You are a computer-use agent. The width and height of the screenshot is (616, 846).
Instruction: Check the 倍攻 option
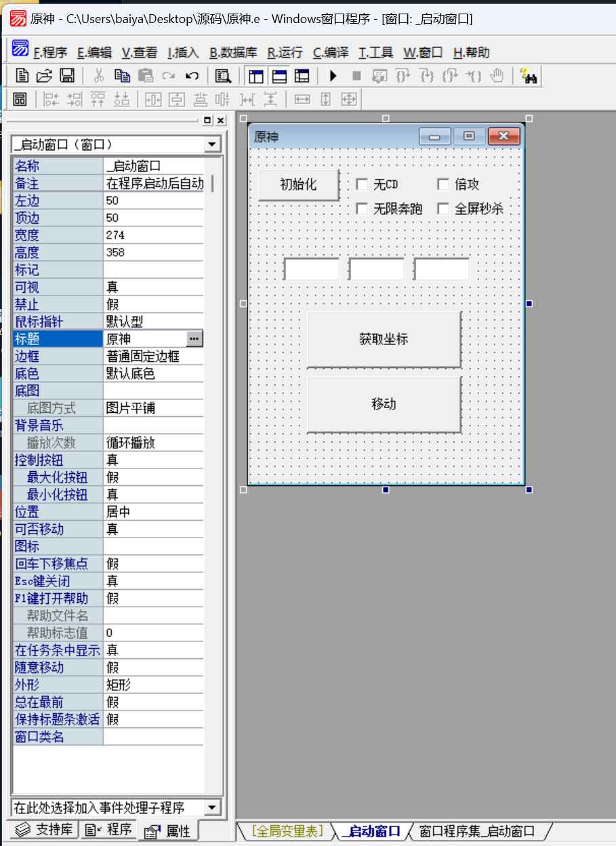point(443,184)
